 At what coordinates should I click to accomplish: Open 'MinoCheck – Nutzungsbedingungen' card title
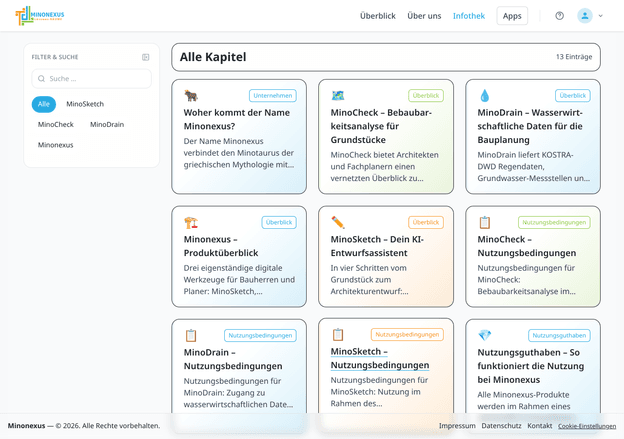click(x=526, y=246)
